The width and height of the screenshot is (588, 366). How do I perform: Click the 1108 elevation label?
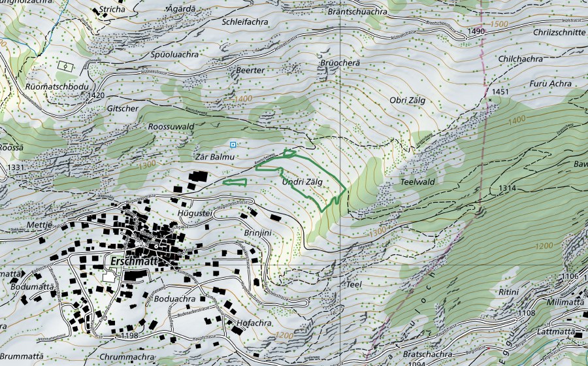[x=527, y=313]
